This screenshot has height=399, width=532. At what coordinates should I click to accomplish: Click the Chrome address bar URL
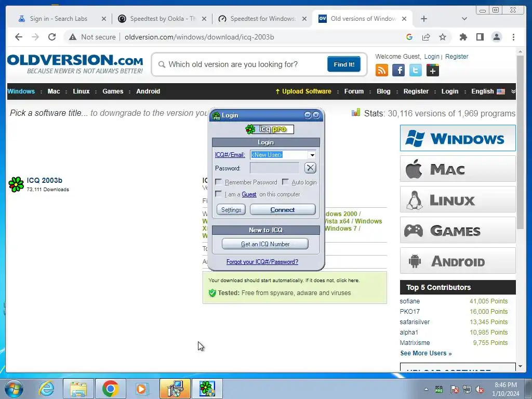pos(199,37)
